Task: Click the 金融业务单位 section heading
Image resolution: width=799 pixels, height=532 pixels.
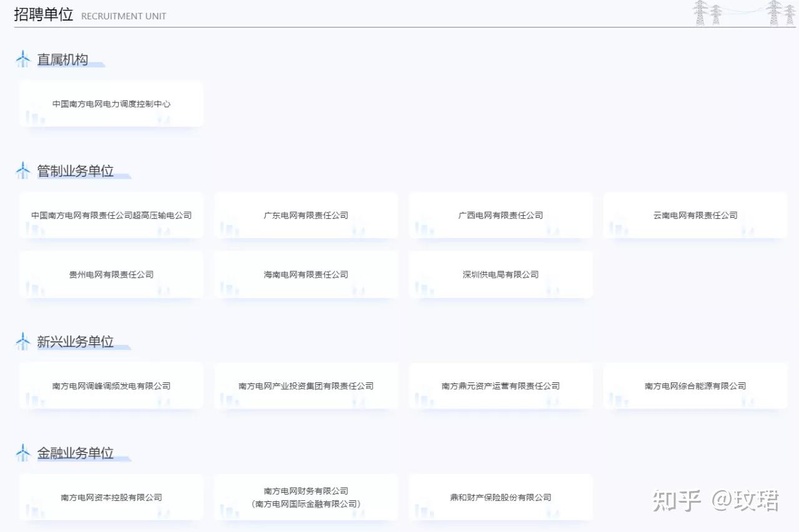Action: point(76,453)
